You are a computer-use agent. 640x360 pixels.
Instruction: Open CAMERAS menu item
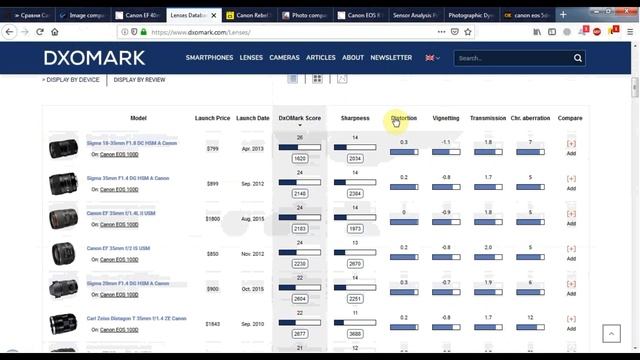[x=284, y=58]
